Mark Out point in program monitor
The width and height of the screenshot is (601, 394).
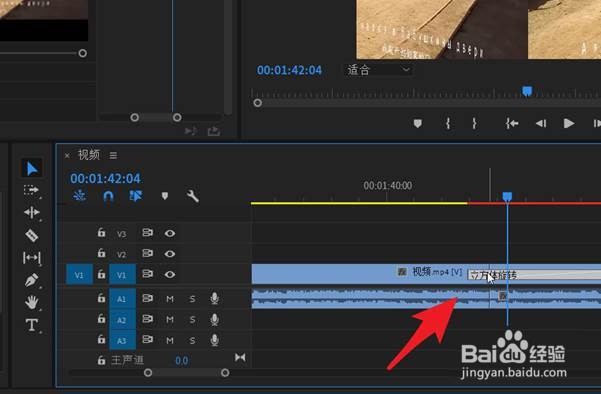(x=475, y=123)
